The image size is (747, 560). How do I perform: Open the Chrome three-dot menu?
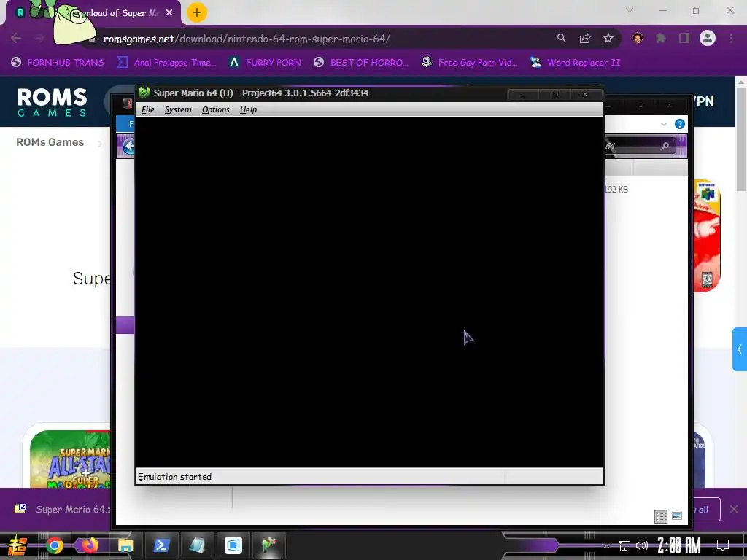[731, 38]
